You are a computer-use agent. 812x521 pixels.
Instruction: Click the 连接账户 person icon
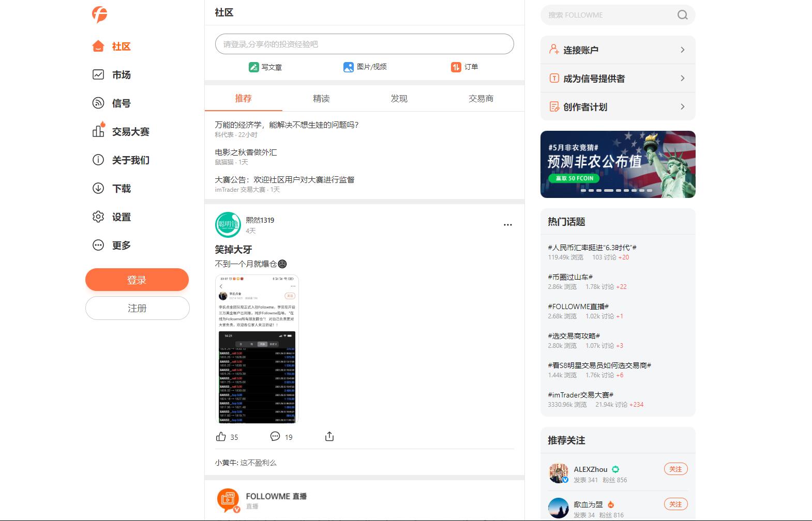[554, 50]
